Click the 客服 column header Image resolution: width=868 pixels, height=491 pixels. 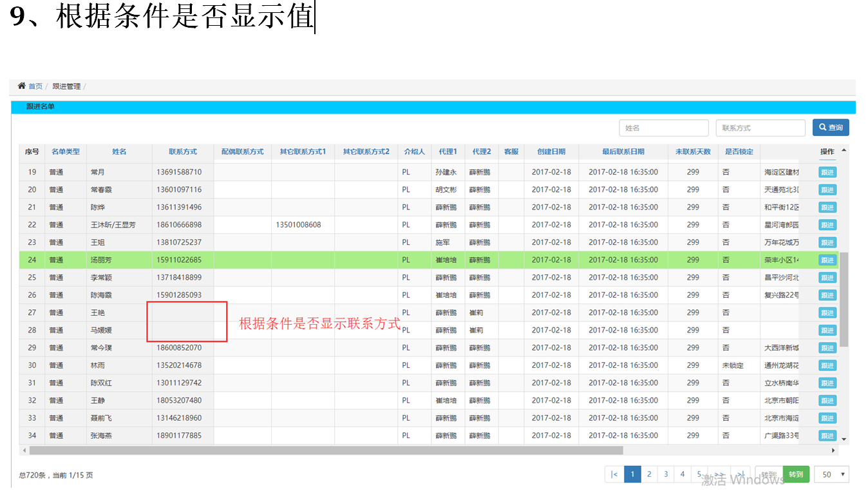point(511,151)
